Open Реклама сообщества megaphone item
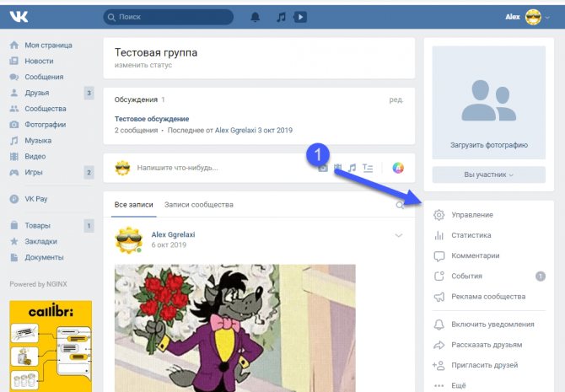565x392 pixels. pyautogui.click(x=489, y=297)
